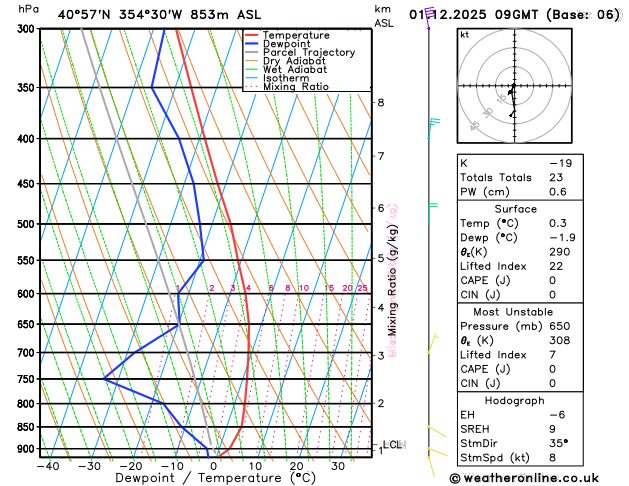Click the cyan wind barb near 400 hPa
This screenshot has height=486, width=629.
[x=433, y=122]
